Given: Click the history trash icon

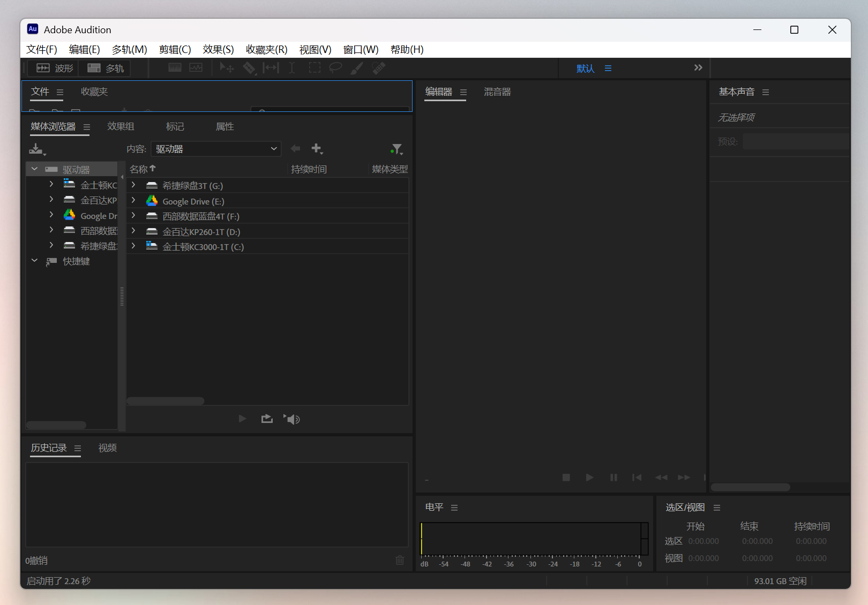Looking at the screenshot, I should (400, 560).
